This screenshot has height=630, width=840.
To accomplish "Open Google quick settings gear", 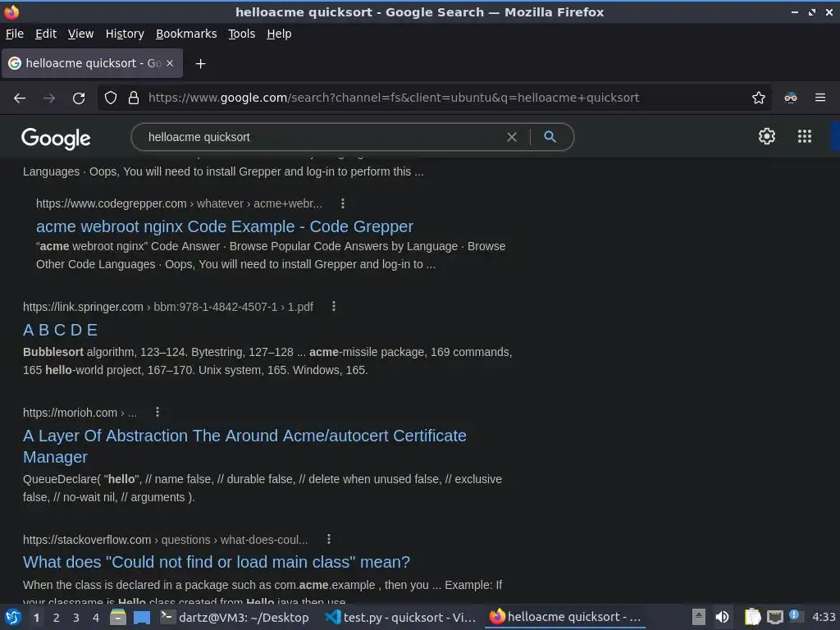I will click(x=767, y=136).
